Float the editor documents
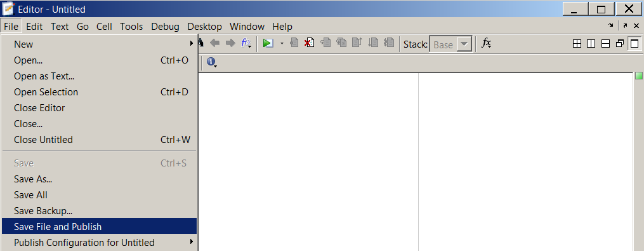This screenshot has height=251, width=644. 620,44
